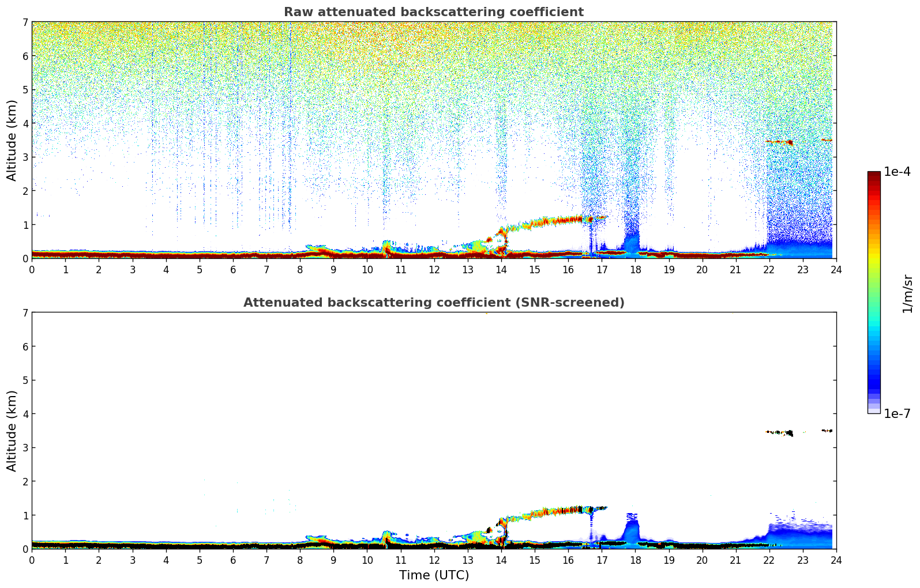Click the "5" altitude tick of the SNR-screened plot
920x588 pixels.
tap(25, 380)
